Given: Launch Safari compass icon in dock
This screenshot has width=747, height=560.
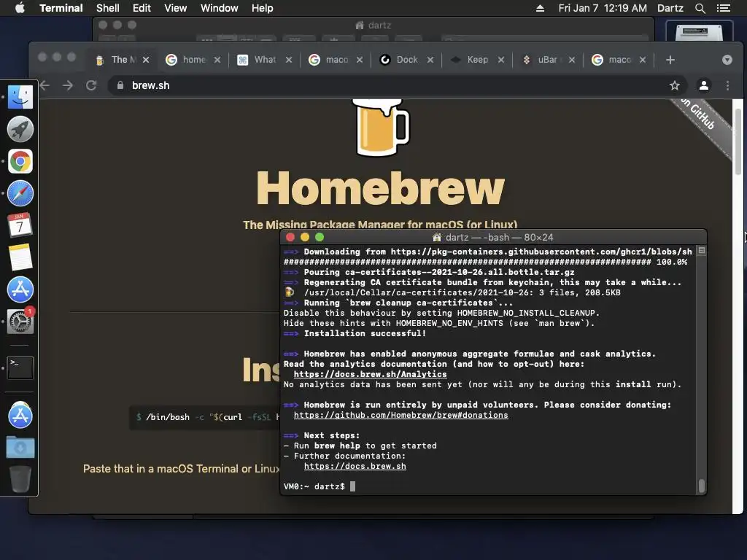Looking at the screenshot, I should pyautogui.click(x=20, y=193).
